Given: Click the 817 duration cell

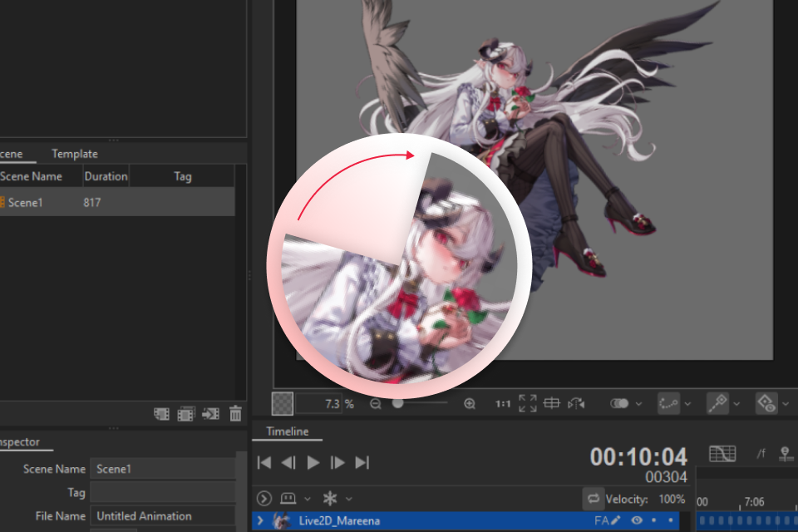Looking at the screenshot, I should click(x=92, y=203).
